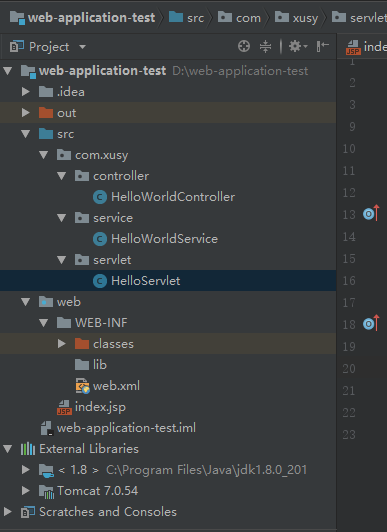Viewport: 387px width, 532px height.
Task: Select the web-application-test.iml file
Action: (118, 428)
